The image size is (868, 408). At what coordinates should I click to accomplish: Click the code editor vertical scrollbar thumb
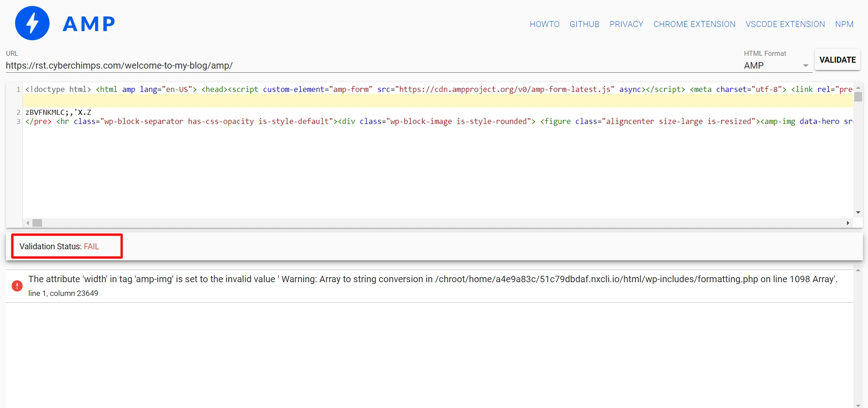coord(858,97)
